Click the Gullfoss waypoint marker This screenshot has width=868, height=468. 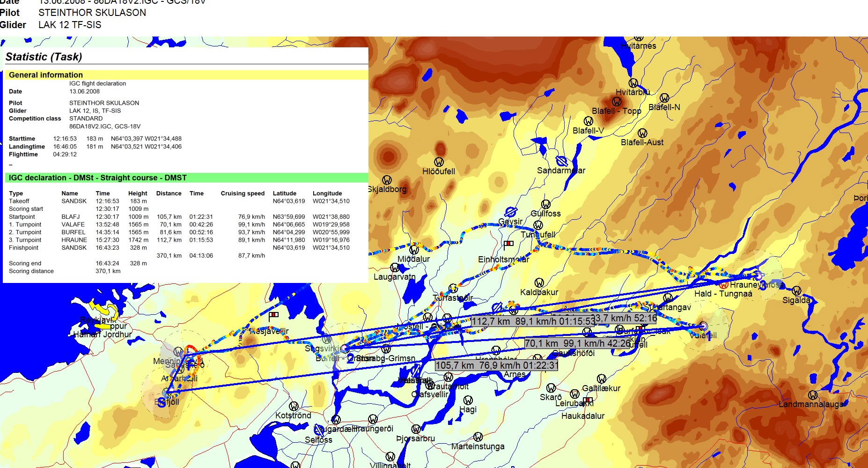[545, 204]
